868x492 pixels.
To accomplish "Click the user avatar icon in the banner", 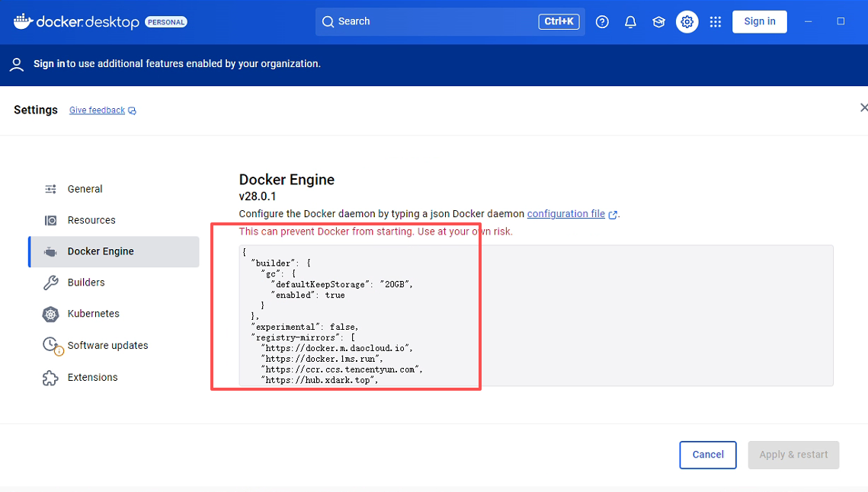I will tap(17, 65).
